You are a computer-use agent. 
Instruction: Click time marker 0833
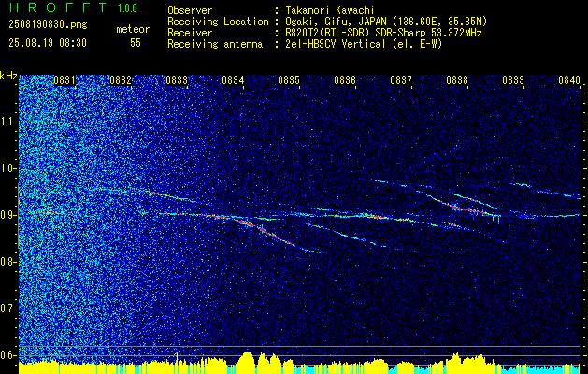tap(177, 80)
